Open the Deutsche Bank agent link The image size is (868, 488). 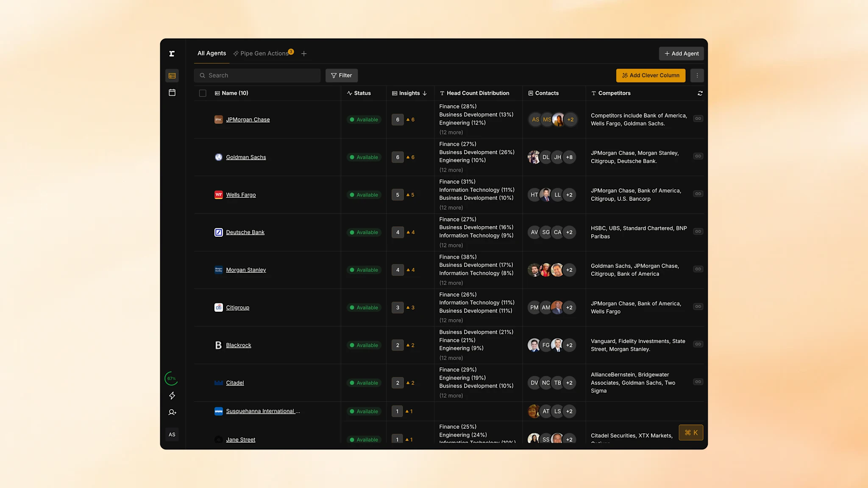(x=245, y=232)
